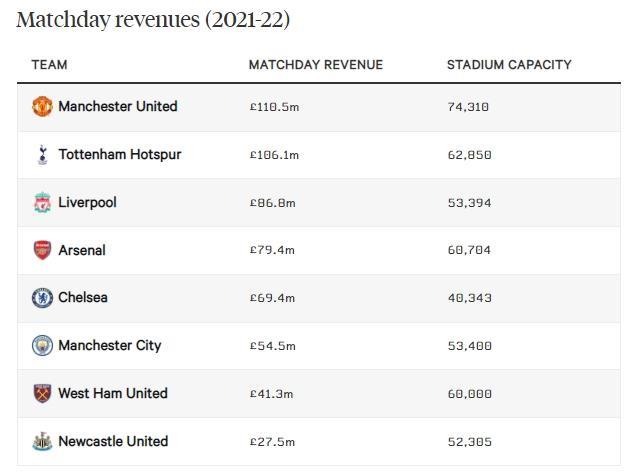
Task: Sort by MATCHDAY REVENUE column header
Action: pyautogui.click(x=315, y=65)
